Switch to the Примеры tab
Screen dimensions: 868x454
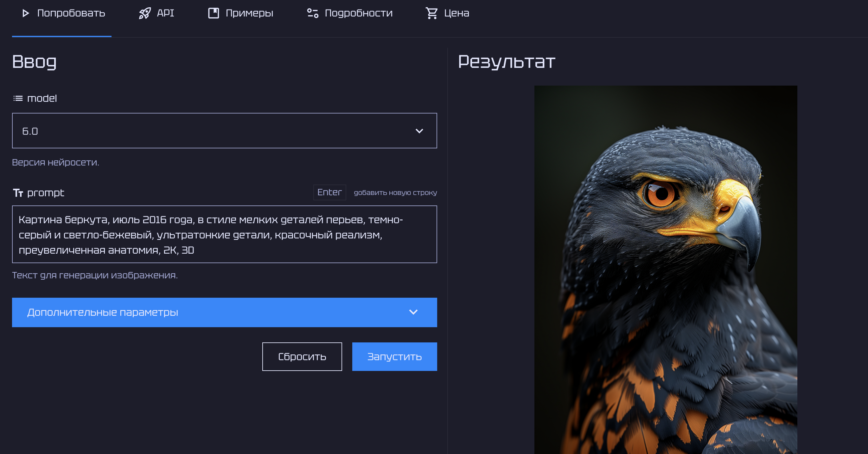click(x=249, y=13)
